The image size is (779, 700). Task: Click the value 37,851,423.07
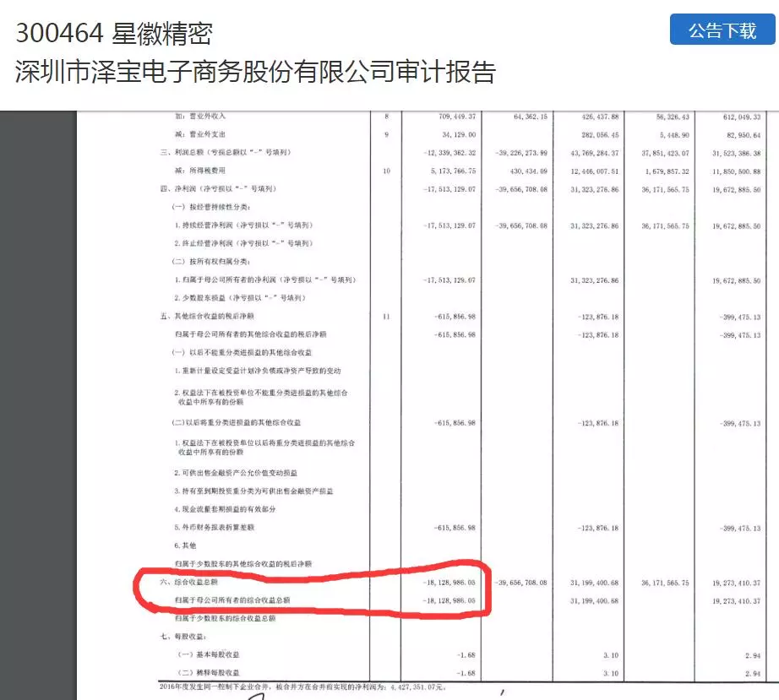tap(665, 154)
